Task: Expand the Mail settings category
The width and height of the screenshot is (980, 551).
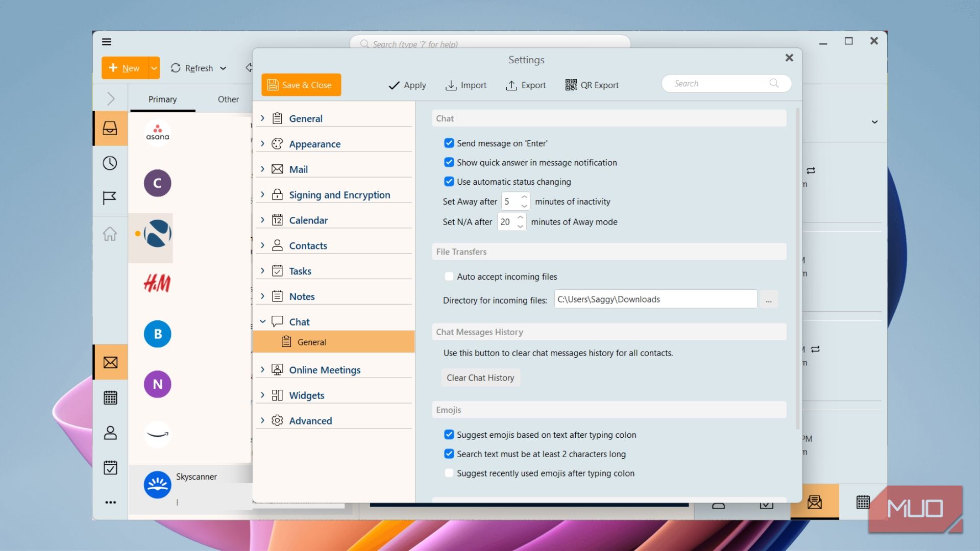Action: click(x=262, y=169)
